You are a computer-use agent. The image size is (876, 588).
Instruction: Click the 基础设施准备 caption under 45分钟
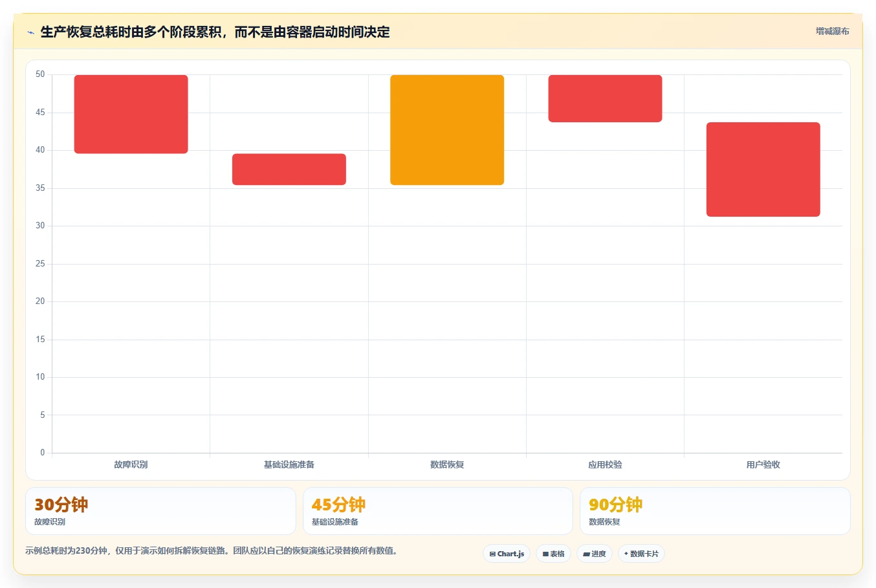335,522
